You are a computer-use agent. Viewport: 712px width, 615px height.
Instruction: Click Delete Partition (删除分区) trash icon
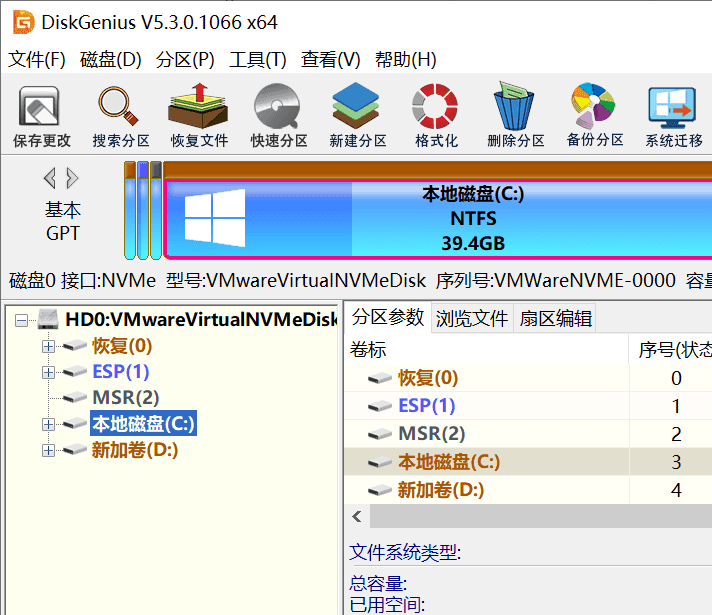click(515, 116)
